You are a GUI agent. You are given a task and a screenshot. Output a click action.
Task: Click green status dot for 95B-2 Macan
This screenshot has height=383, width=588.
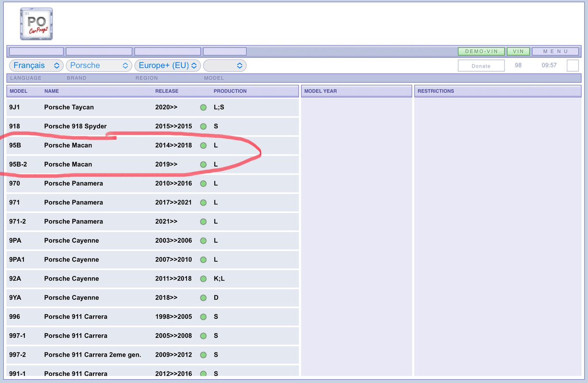tap(203, 165)
